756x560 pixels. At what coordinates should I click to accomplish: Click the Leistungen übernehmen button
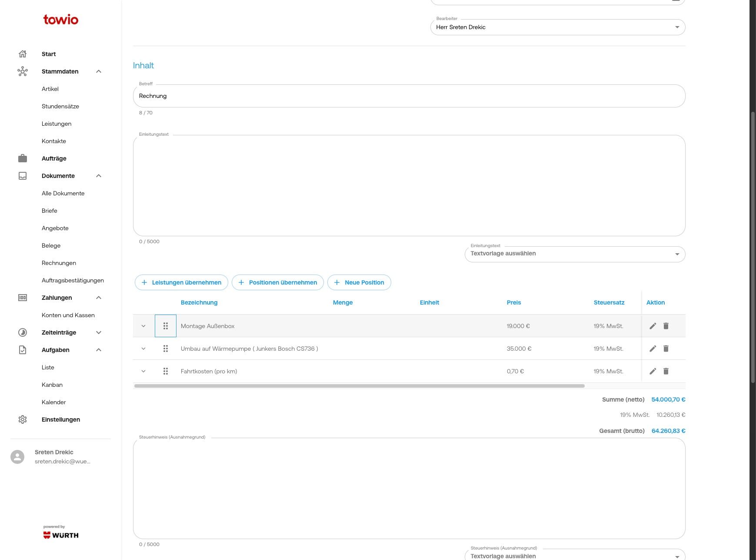click(181, 282)
